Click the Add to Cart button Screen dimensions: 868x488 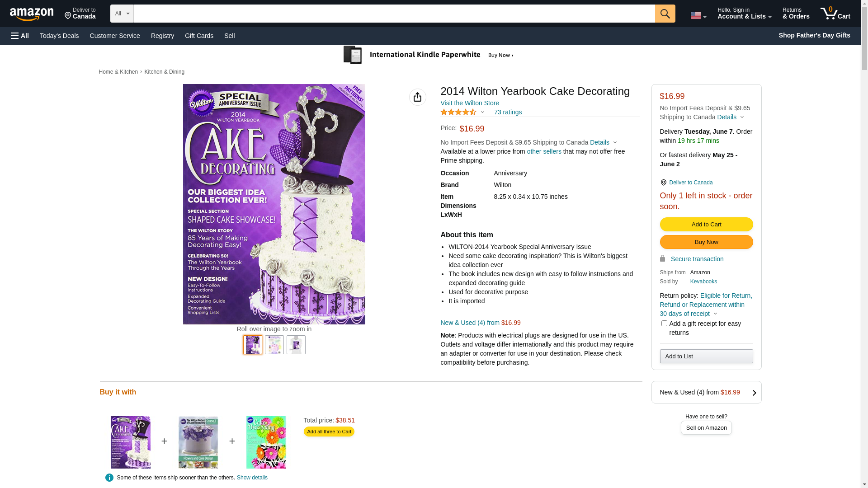pos(706,225)
